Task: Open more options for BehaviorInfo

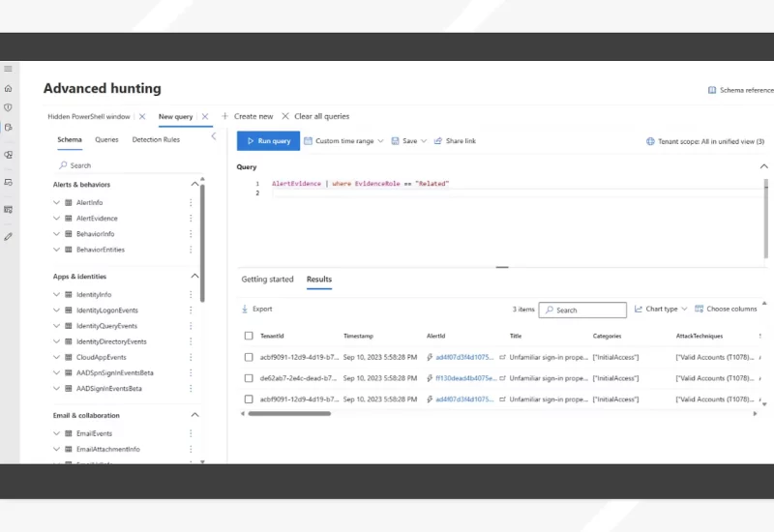Action: point(191,234)
